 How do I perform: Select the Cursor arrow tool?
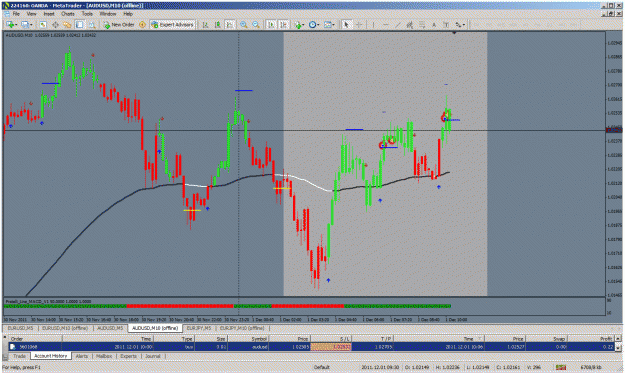coord(346,25)
